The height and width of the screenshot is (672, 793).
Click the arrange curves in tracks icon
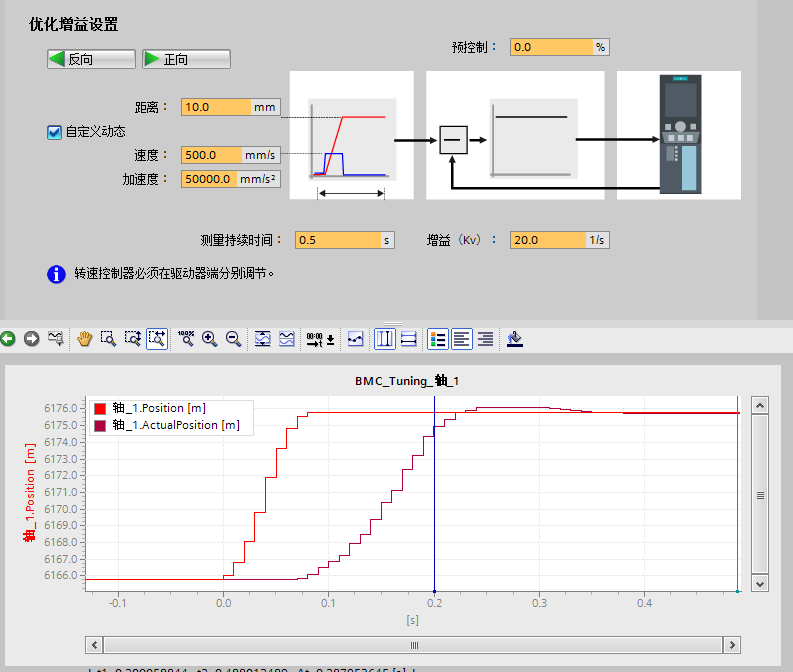pyautogui.click(x=286, y=338)
